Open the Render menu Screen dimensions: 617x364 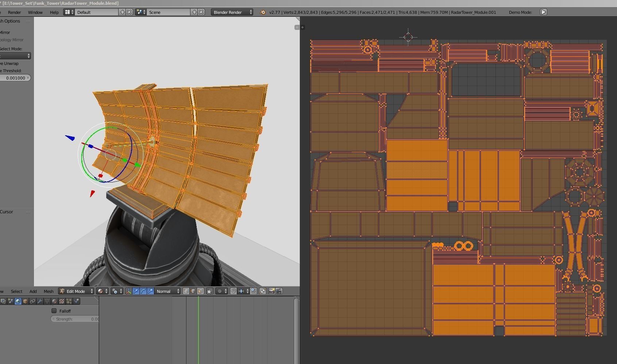[15, 12]
